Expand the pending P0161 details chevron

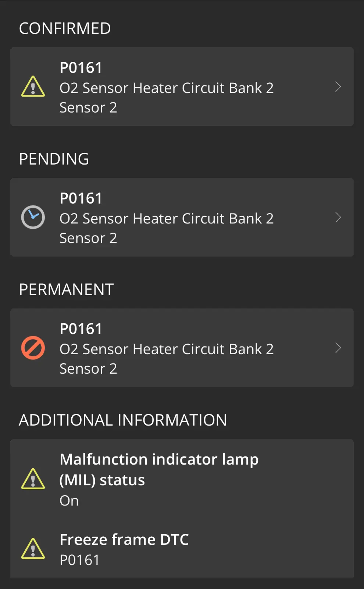pyautogui.click(x=338, y=218)
